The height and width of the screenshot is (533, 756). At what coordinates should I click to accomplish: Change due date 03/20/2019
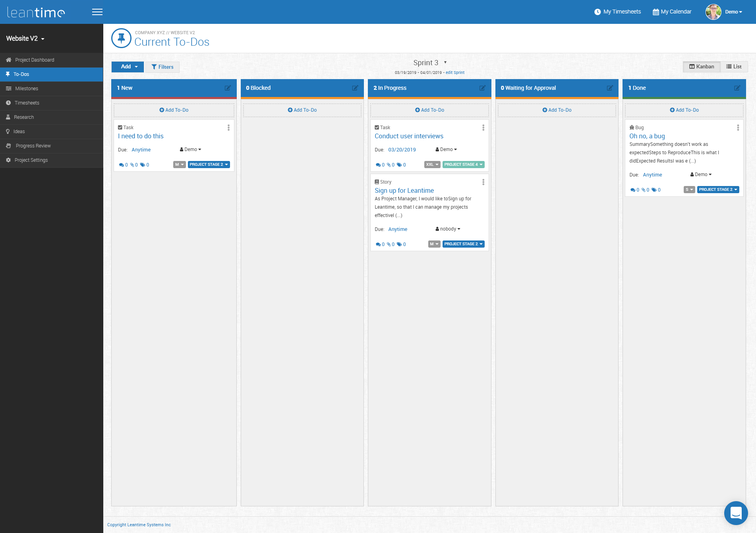tap(402, 150)
